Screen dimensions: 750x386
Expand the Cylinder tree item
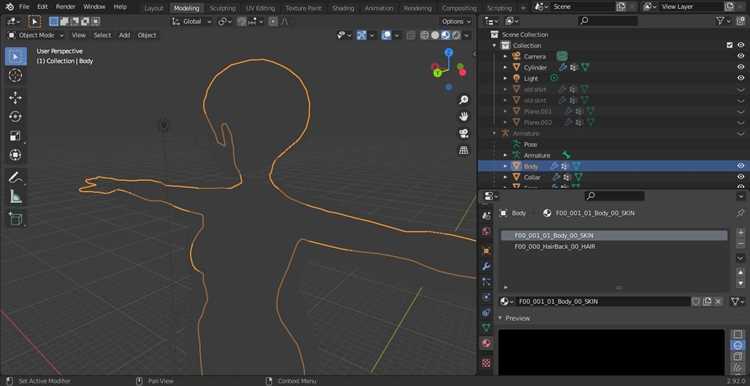tap(505, 67)
